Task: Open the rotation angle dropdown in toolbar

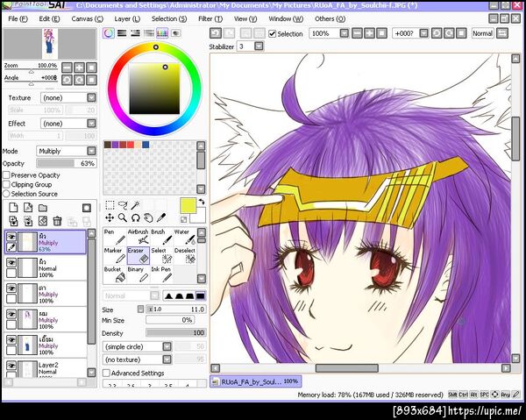Action: point(424,33)
